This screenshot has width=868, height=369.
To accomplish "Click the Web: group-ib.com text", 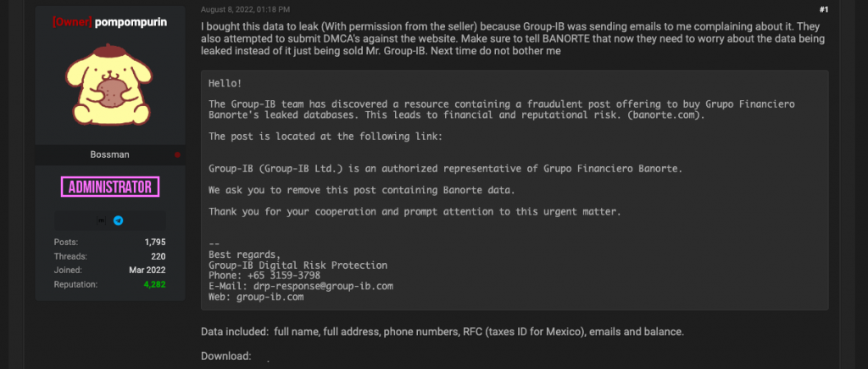I will pos(256,297).
